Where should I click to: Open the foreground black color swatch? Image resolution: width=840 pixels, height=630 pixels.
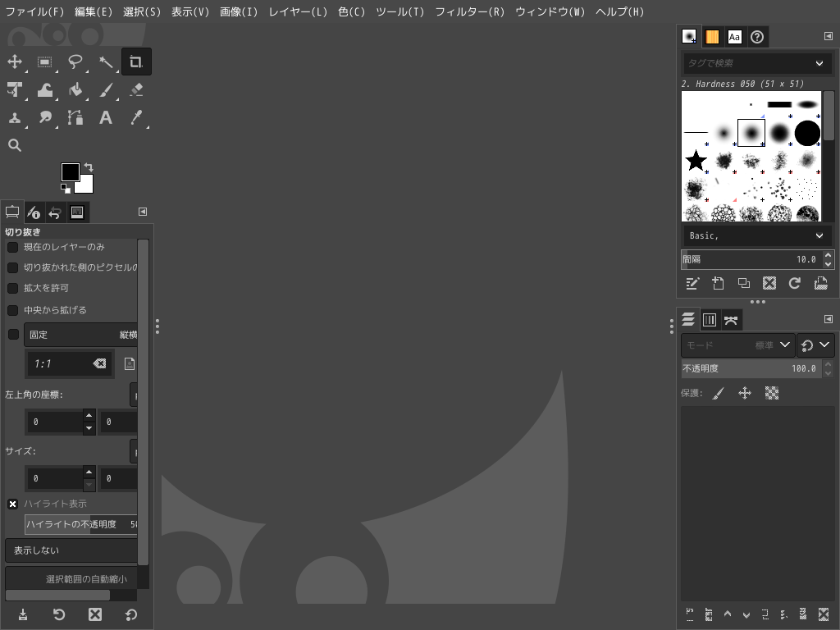click(70, 172)
